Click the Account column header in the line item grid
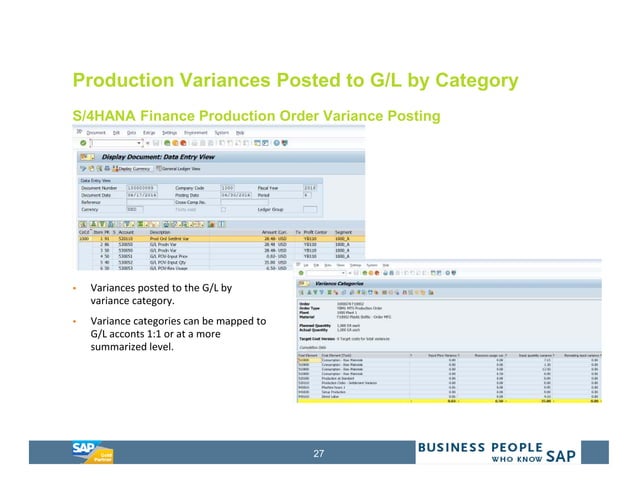The image size is (638, 493). pyautogui.click(x=126, y=232)
